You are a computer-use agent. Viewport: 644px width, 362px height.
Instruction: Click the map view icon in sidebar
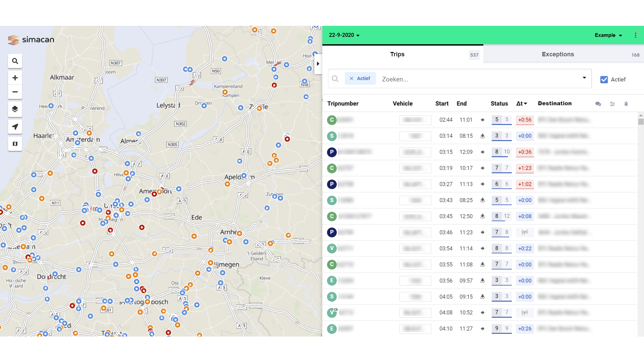(x=15, y=144)
